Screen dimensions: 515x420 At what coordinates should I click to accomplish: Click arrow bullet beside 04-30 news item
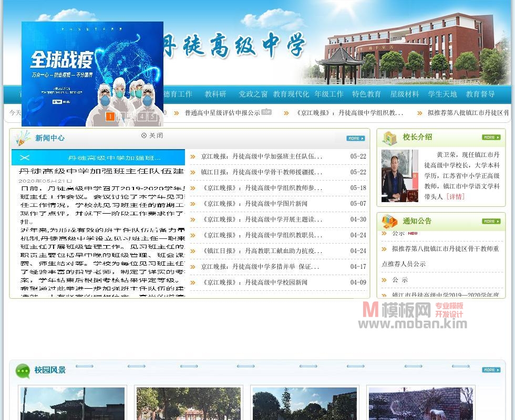point(193,219)
